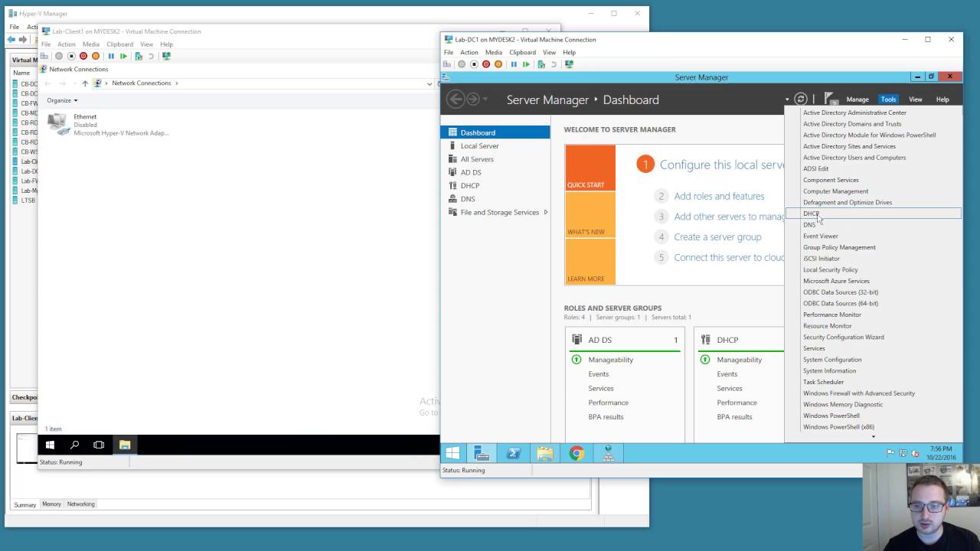
Task: Launch Chrome from the Lab-DC1 taskbar
Action: coord(577,454)
